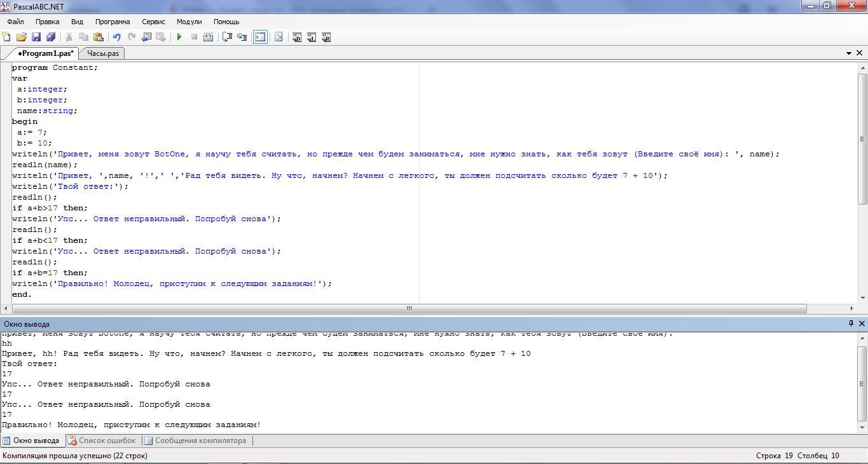The image size is (868, 464).
Task: Click the editor horizontal scrollbar right arrow
Action: [x=853, y=308]
